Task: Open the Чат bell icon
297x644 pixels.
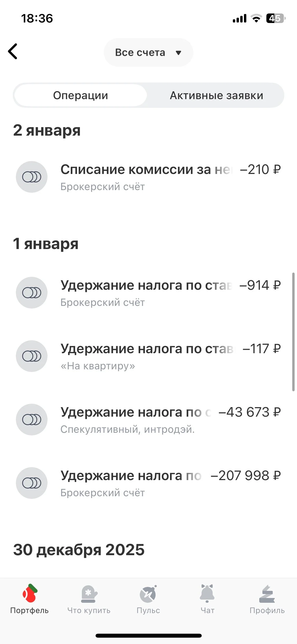Action: pyautogui.click(x=207, y=594)
